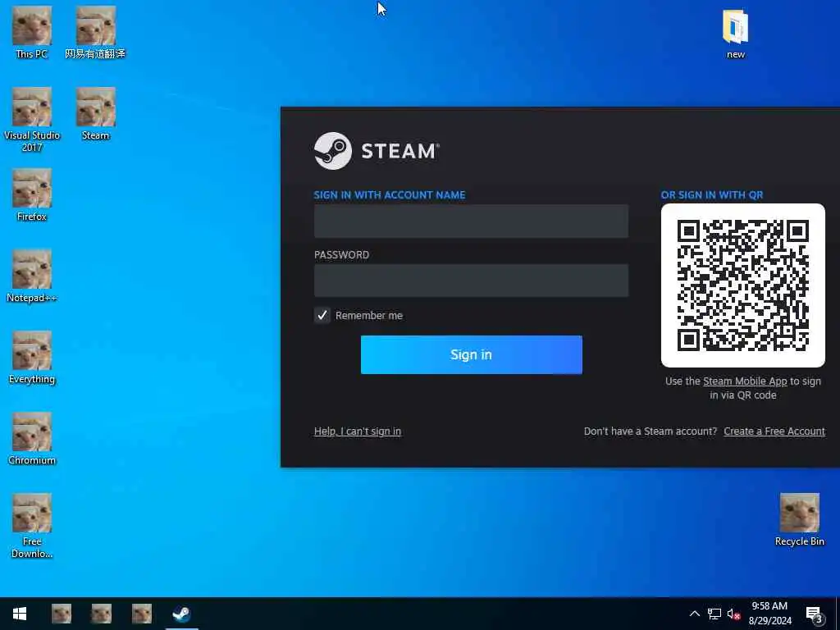Screen dimensions: 840x630
Task: Open the Steam Mobile App link
Action: click(x=745, y=381)
